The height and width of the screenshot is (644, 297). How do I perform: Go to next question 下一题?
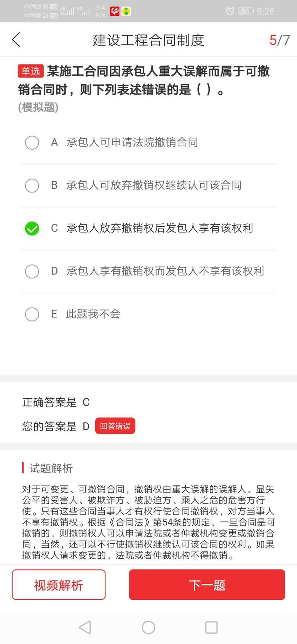(x=207, y=585)
